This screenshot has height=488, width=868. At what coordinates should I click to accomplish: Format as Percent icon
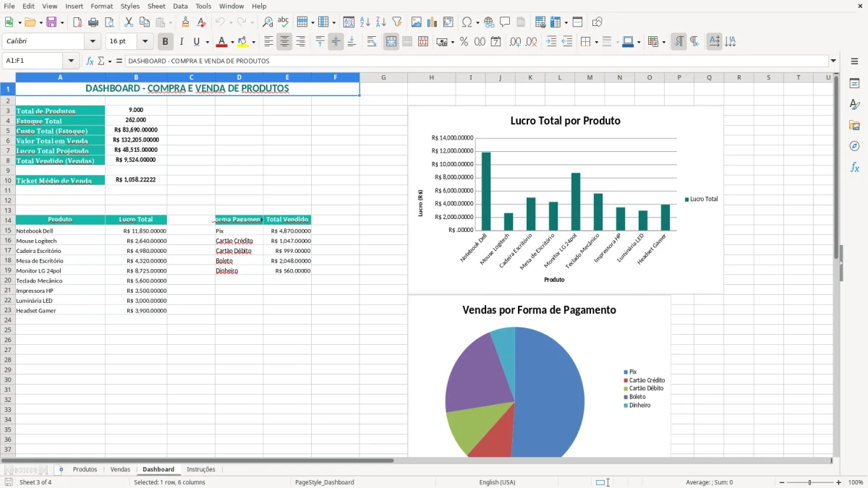[x=464, y=42]
